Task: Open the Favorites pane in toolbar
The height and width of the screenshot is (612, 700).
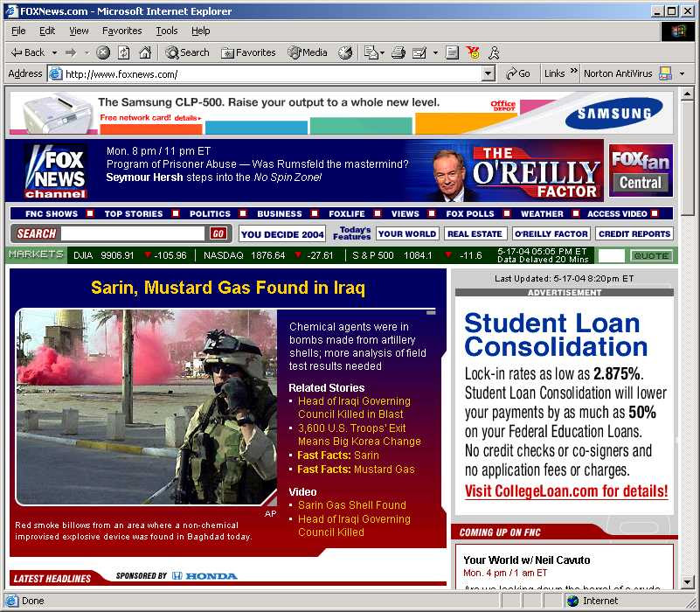Action: pos(248,52)
